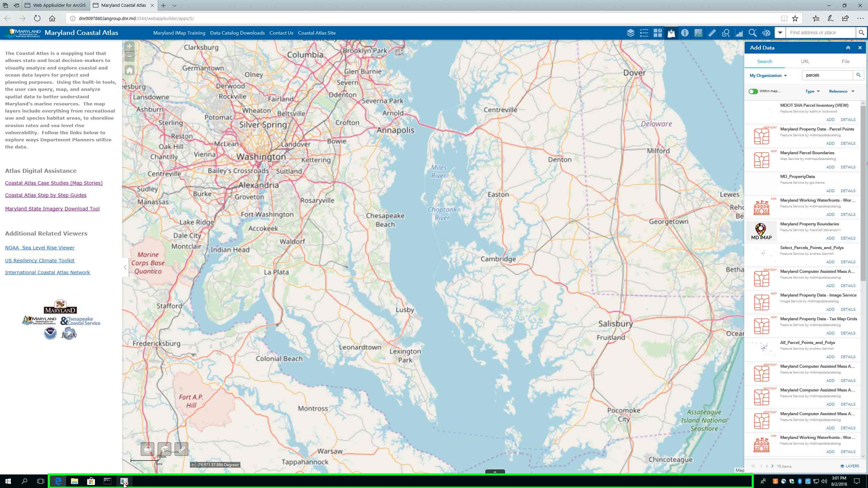
Task: Select the Measurement ruler tool
Action: [711, 33]
